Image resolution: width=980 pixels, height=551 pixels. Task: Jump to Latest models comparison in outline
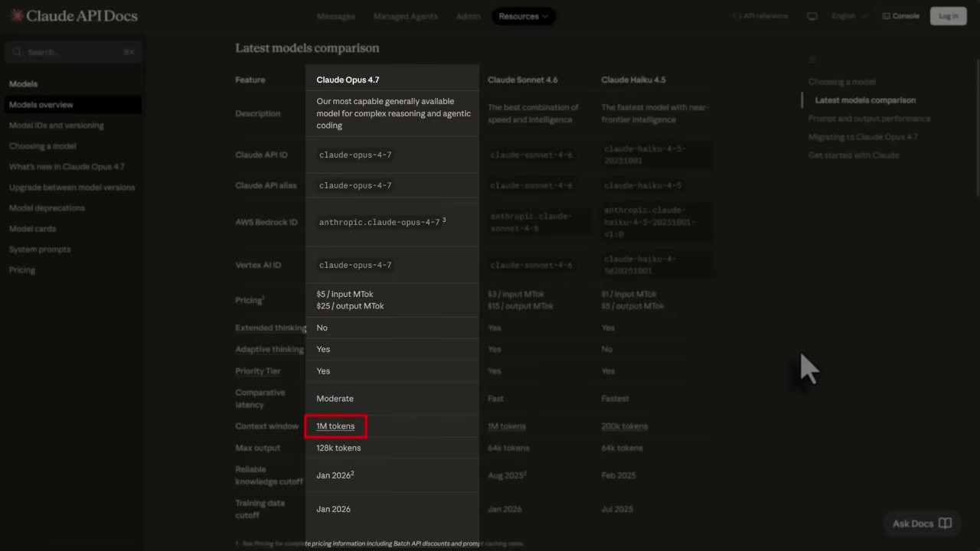click(x=865, y=100)
